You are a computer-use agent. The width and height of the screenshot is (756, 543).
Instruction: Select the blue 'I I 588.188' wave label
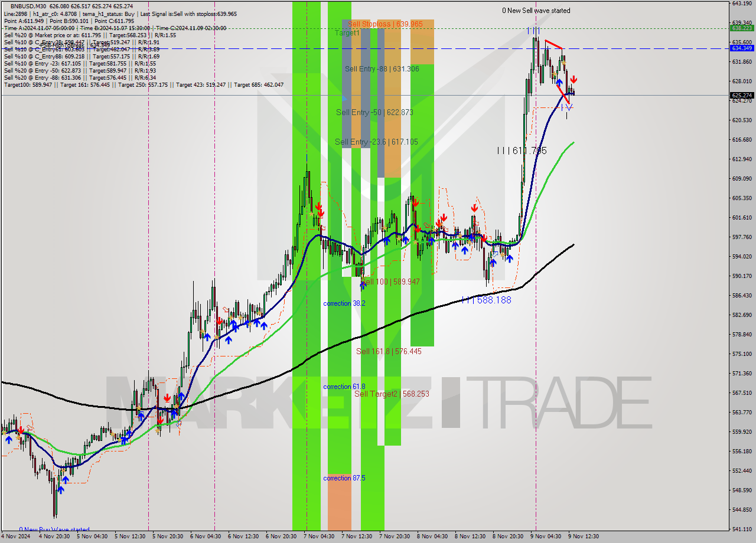pyautogui.click(x=487, y=300)
